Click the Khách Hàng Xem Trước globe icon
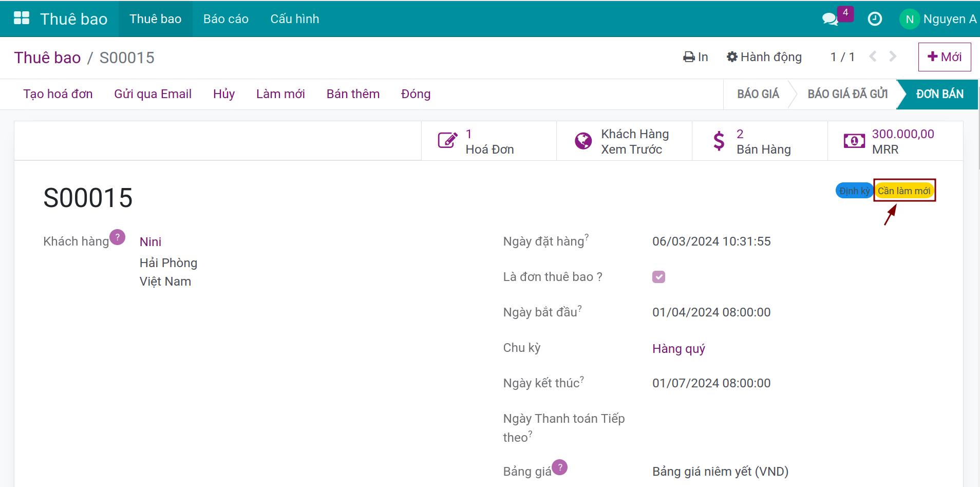980x487 pixels. pos(583,141)
